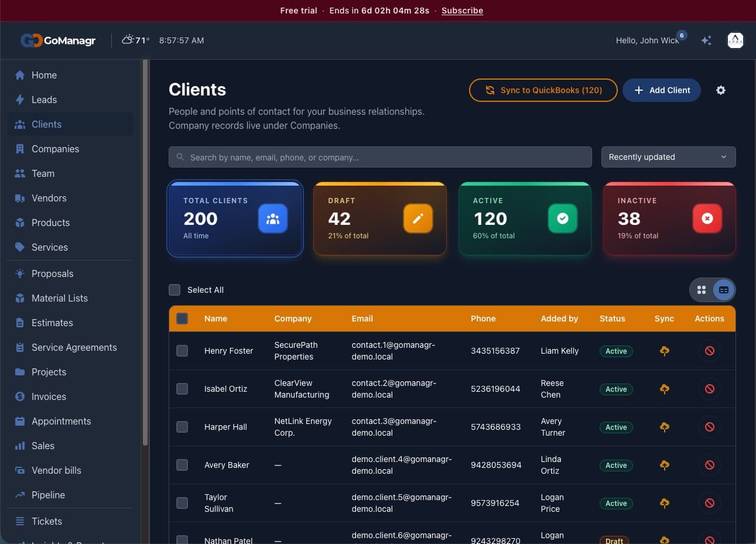
Task: Open Clients page settings gear
Action: coord(721,90)
